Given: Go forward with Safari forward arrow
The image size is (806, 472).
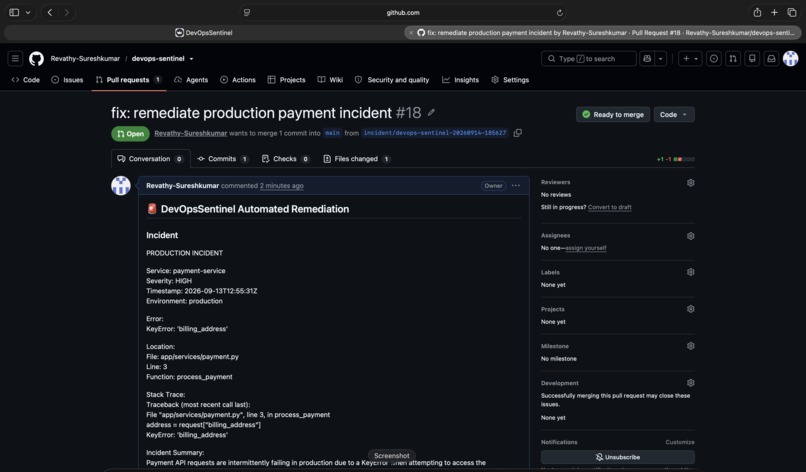Looking at the screenshot, I should (x=67, y=12).
